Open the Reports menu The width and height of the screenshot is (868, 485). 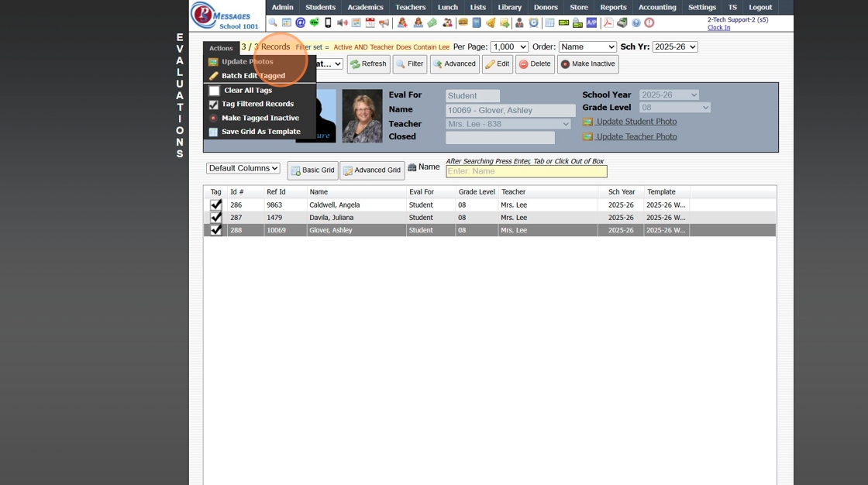pos(613,7)
